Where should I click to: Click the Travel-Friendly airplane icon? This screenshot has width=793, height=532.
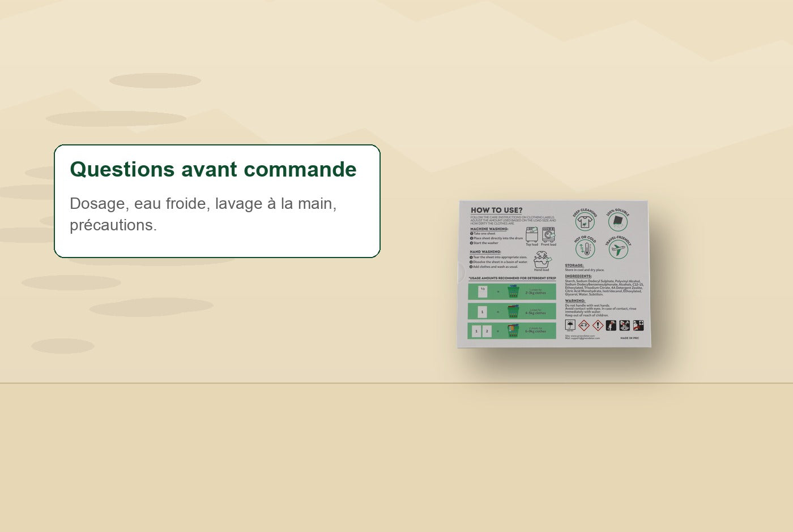coord(619,249)
